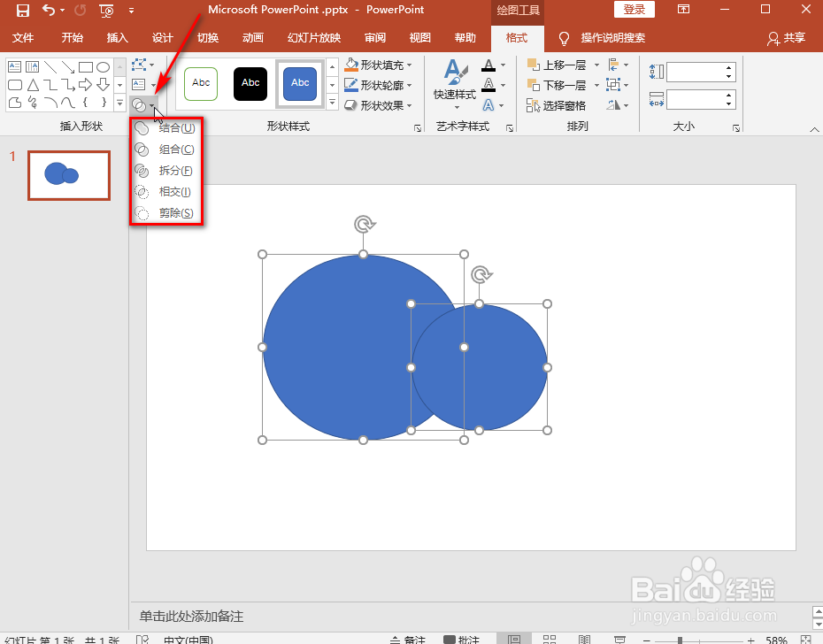Apply the white green-outlined Abc shape style
Image resolution: width=823 pixels, height=644 pixels.
point(201,83)
